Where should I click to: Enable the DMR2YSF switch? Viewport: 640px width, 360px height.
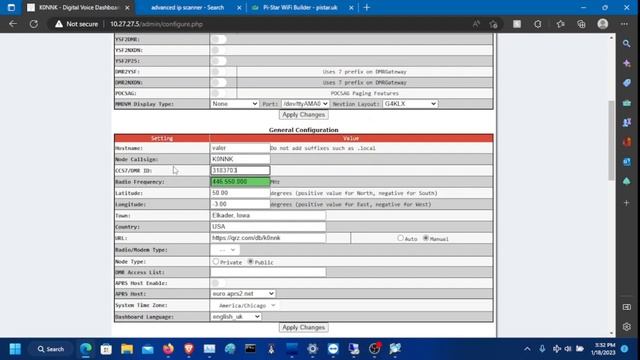[219, 71]
